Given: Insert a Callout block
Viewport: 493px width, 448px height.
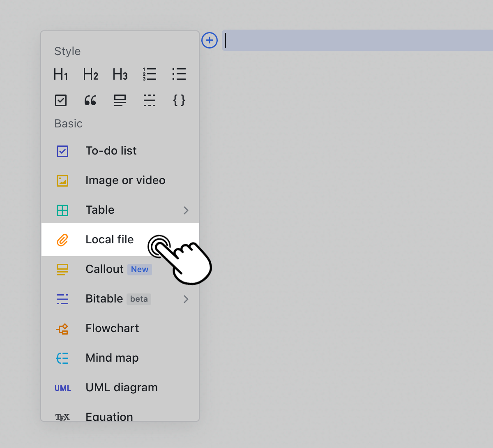Looking at the screenshot, I should (x=104, y=269).
